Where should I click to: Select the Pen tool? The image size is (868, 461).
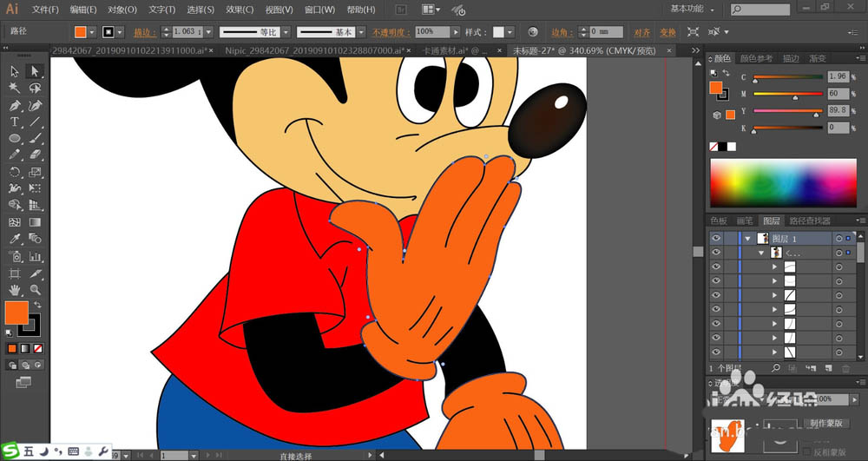(x=15, y=105)
